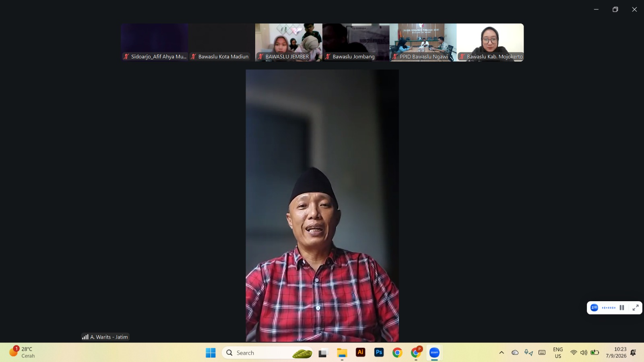644x362 pixels.
Task: Click the speaker name A. Warits - Jatim
Action: [109, 337]
